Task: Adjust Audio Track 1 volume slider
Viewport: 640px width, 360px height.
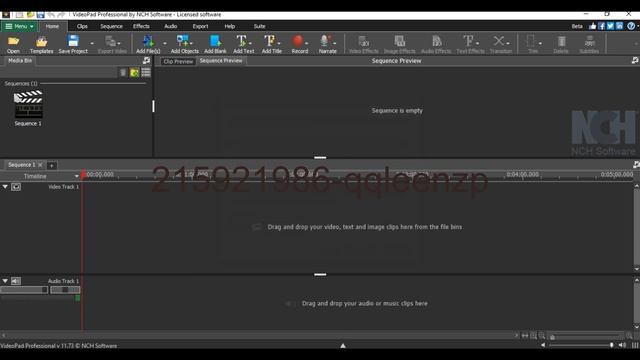Action: [x=24, y=290]
